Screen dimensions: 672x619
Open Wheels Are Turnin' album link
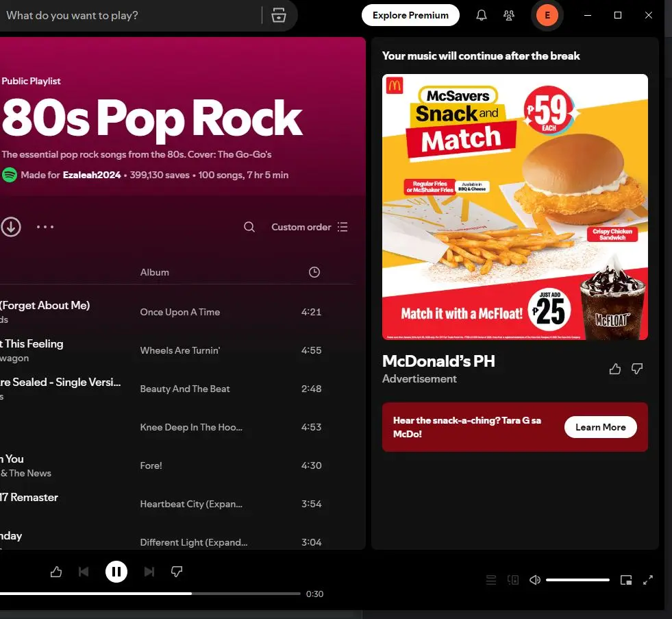(x=180, y=350)
